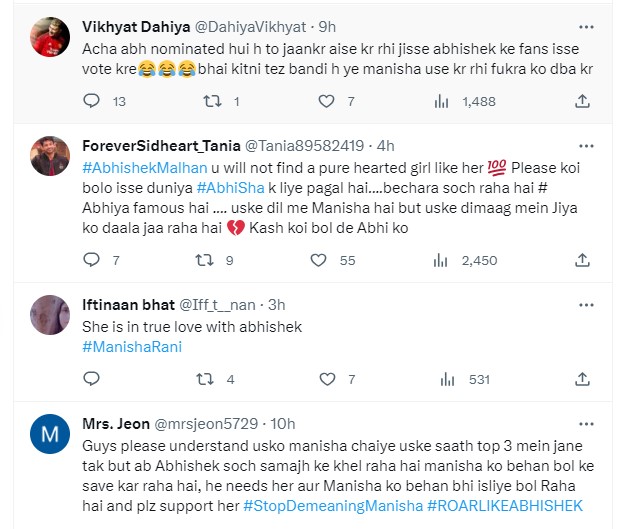Image resolution: width=628 pixels, height=529 pixels.
Task: Share ForeverSidheart_Tania's tweet
Action: tap(584, 260)
